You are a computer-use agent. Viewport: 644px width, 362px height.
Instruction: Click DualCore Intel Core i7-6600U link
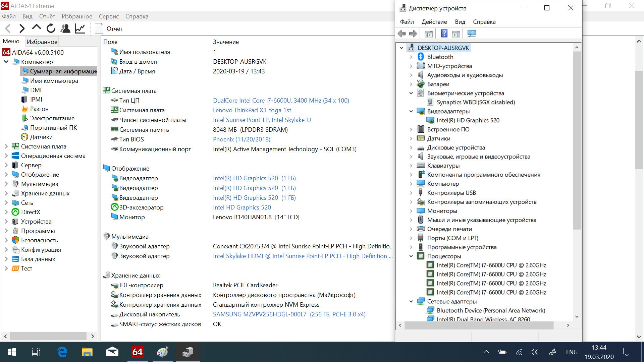pyautogui.click(x=281, y=101)
